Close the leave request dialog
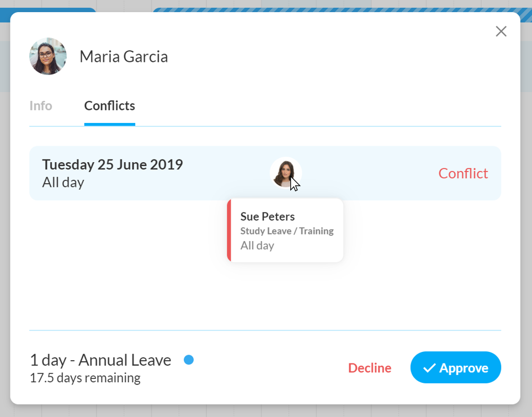Screen dimensions: 532x417 click(501, 31)
